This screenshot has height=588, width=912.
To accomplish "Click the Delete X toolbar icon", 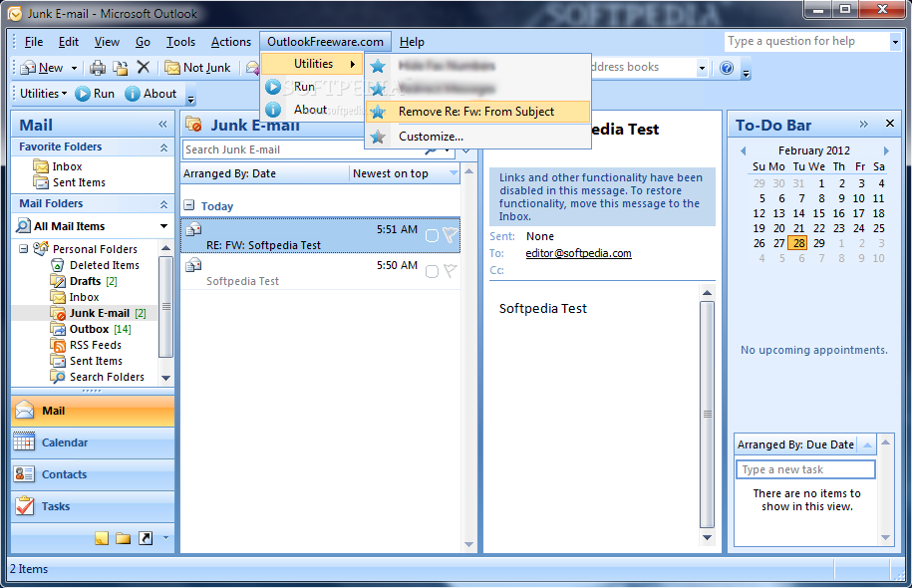I will click(x=144, y=68).
